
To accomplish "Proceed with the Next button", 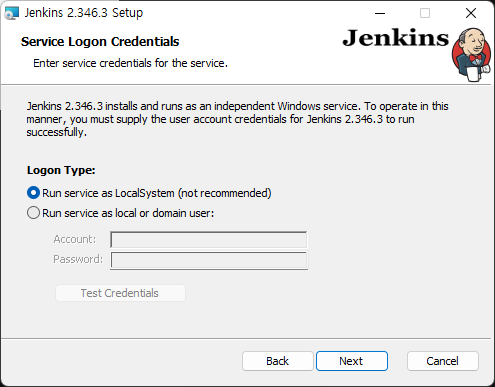I will click(352, 361).
